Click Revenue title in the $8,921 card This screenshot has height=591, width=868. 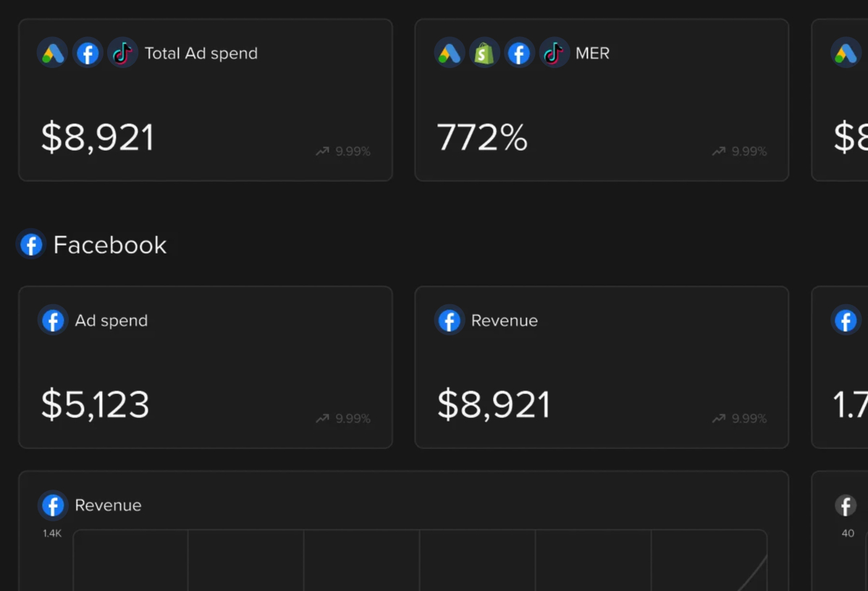(x=505, y=320)
